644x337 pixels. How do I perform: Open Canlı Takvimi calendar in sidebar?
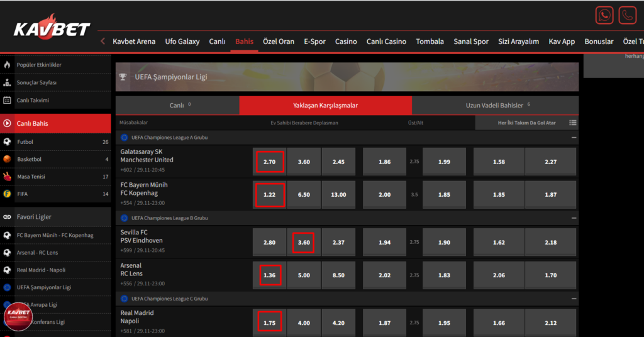33,100
